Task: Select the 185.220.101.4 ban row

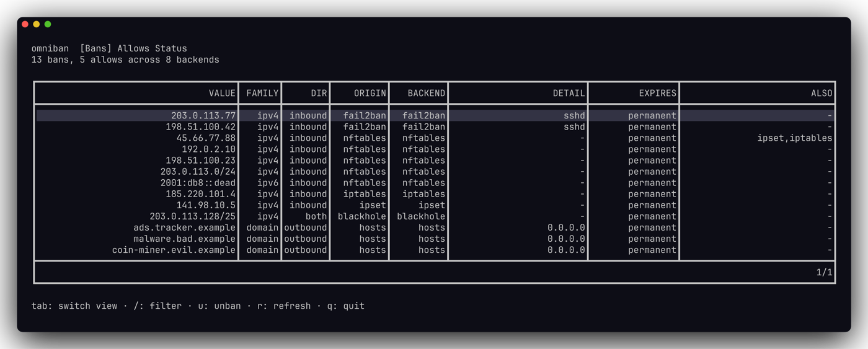Action: pyautogui.click(x=434, y=193)
